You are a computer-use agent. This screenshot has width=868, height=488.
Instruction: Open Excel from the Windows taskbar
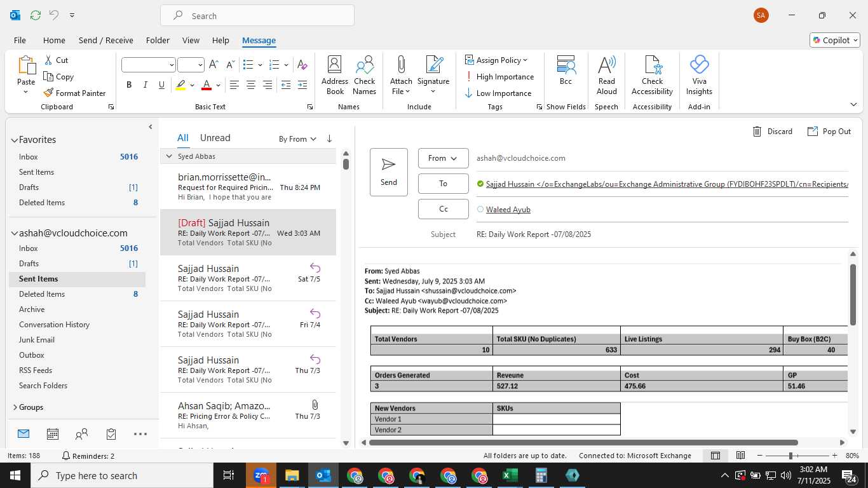(510, 475)
